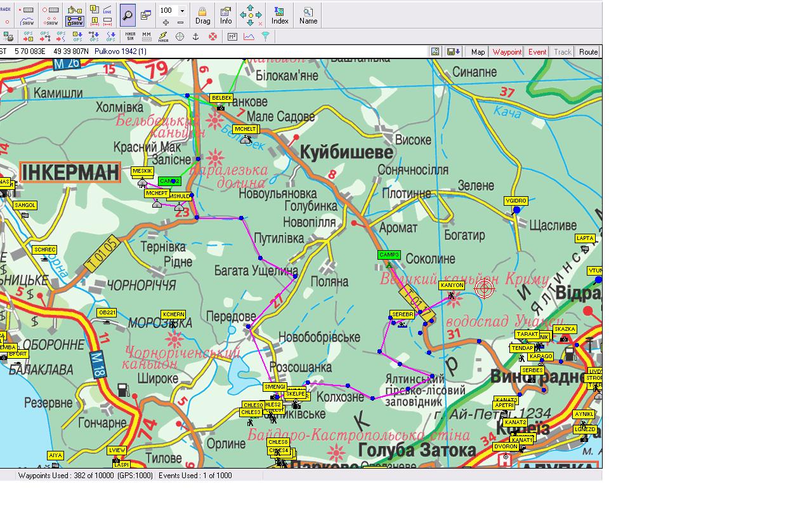Select the Route tab
812x508 pixels.
point(588,52)
